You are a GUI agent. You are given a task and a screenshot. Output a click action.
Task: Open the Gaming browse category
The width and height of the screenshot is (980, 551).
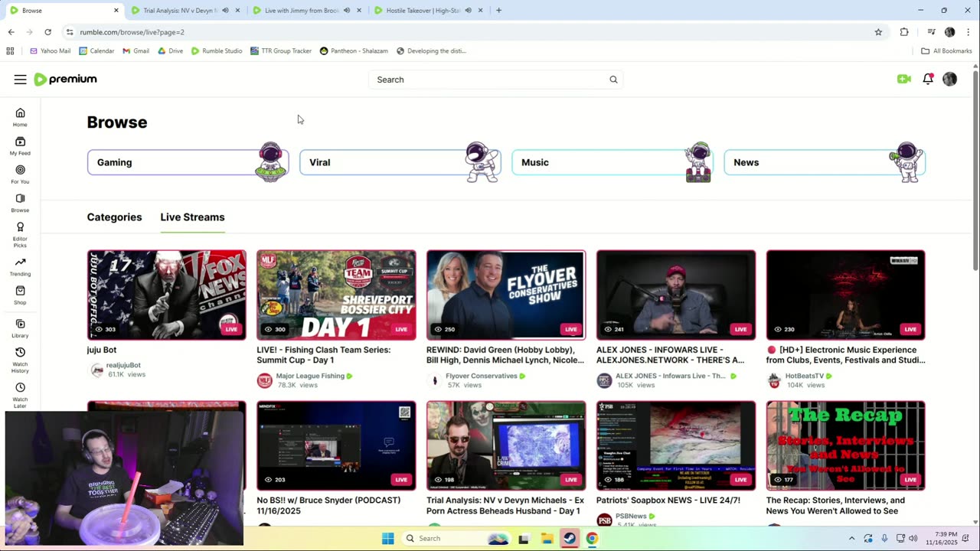point(188,162)
